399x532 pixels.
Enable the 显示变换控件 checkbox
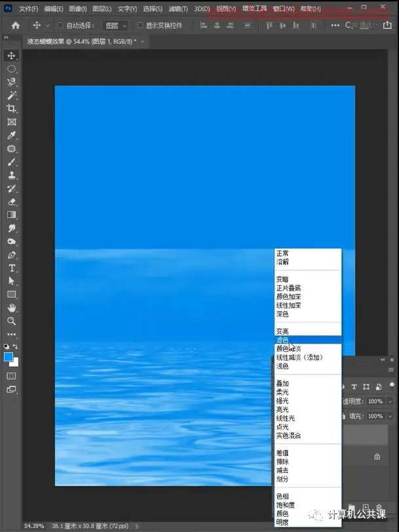[x=140, y=25]
